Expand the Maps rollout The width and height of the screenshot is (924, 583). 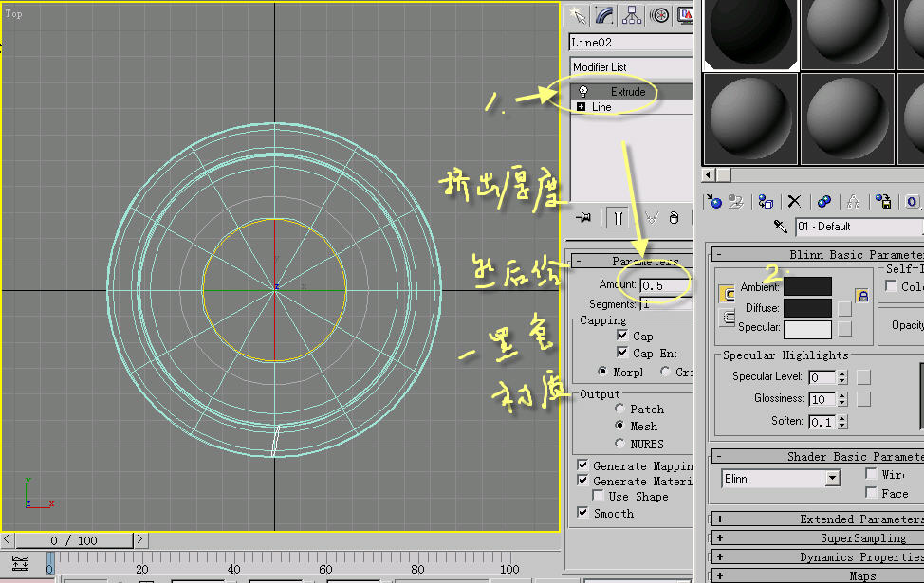point(818,575)
